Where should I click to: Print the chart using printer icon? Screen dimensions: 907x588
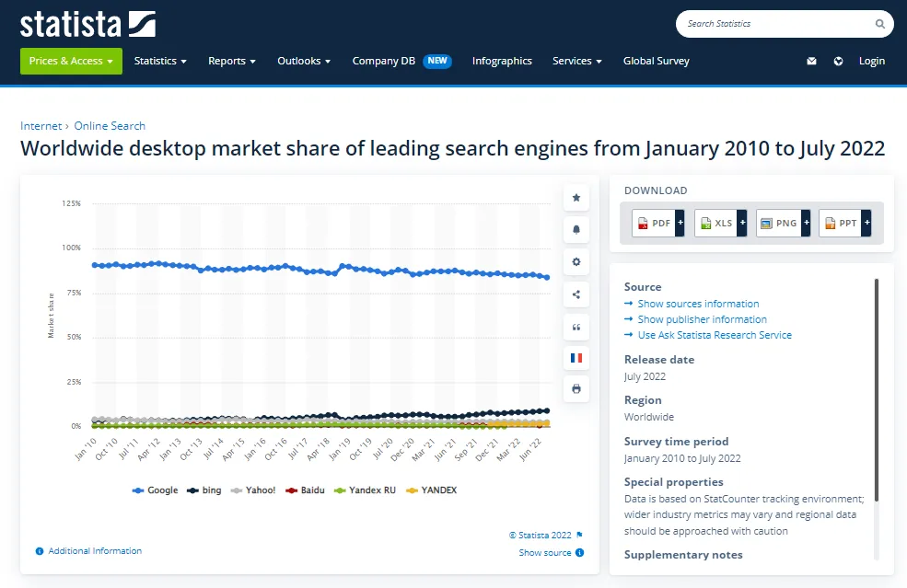[x=576, y=388]
